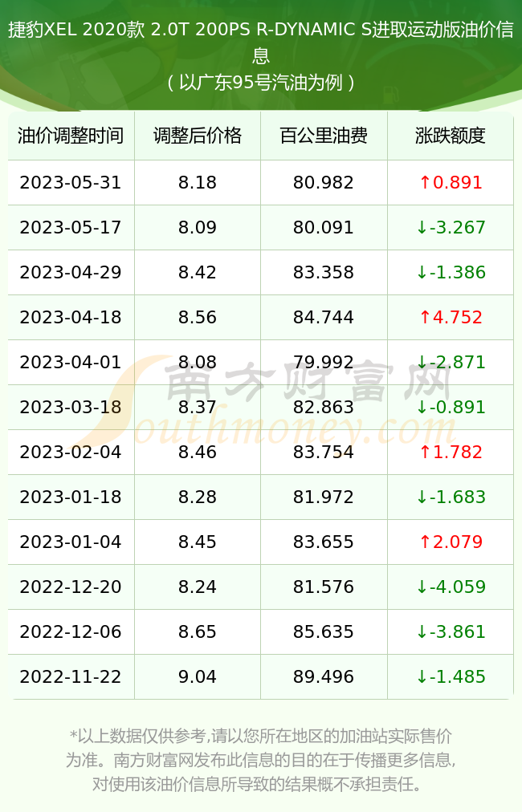Click the 百公里油费 column header
Viewport: 522px width, 812px height.
(324, 136)
